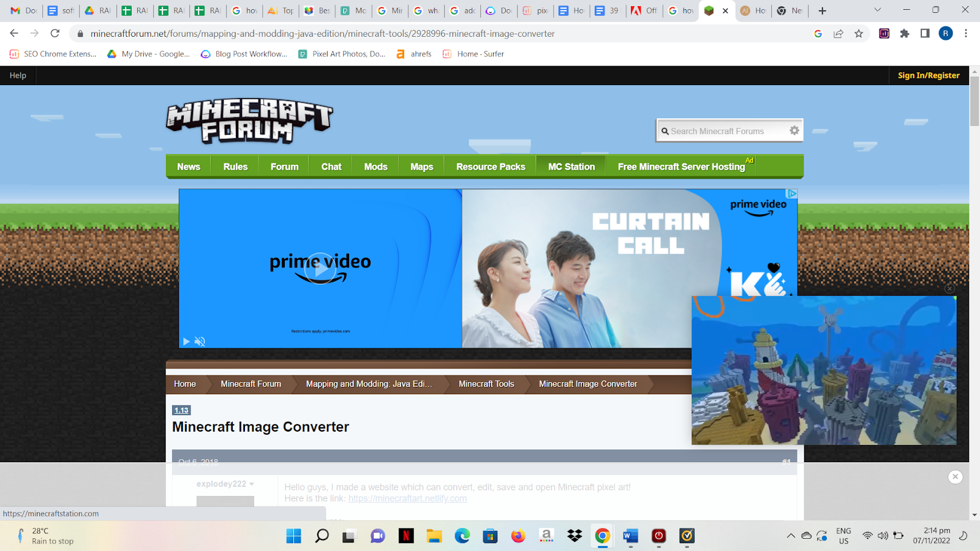This screenshot has height=551, width=980.
Task: Open the Home - Surfer bookmark
Action: [x=473, y=54]
